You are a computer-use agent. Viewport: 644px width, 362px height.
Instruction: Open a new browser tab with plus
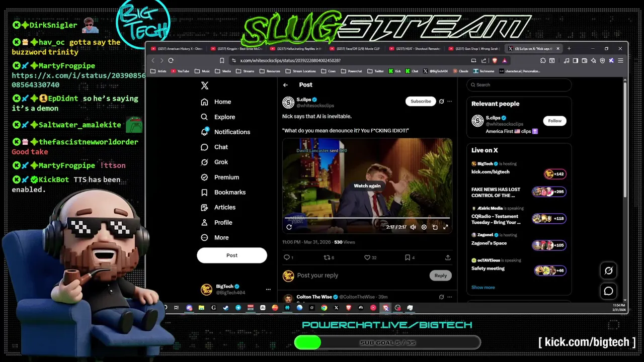[x=569, y=49]
